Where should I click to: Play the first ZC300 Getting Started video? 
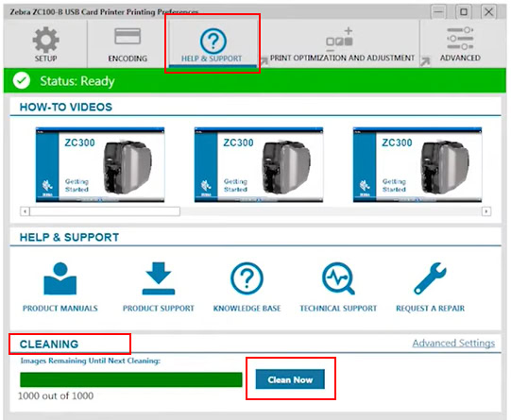[100, 165]
